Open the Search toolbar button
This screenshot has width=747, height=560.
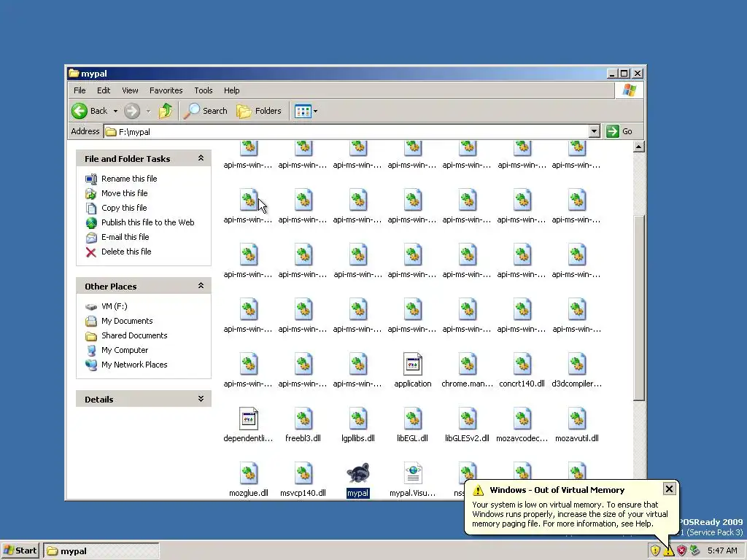coord(206,111)
